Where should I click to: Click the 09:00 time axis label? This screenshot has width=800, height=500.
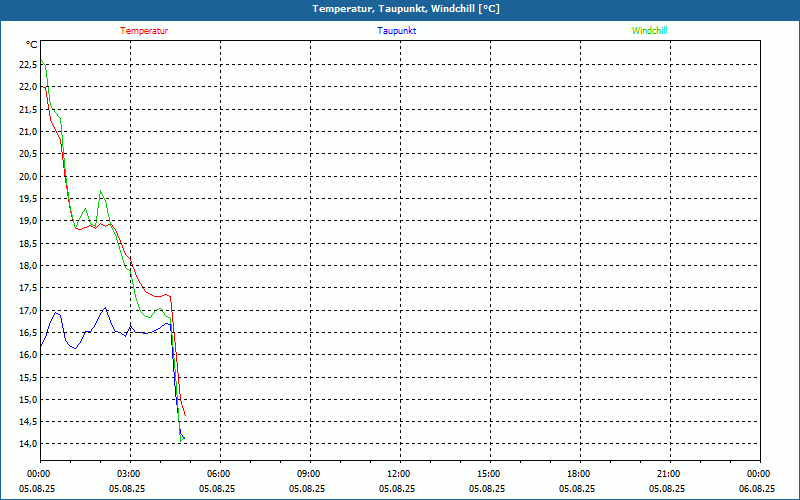(309, 474)
